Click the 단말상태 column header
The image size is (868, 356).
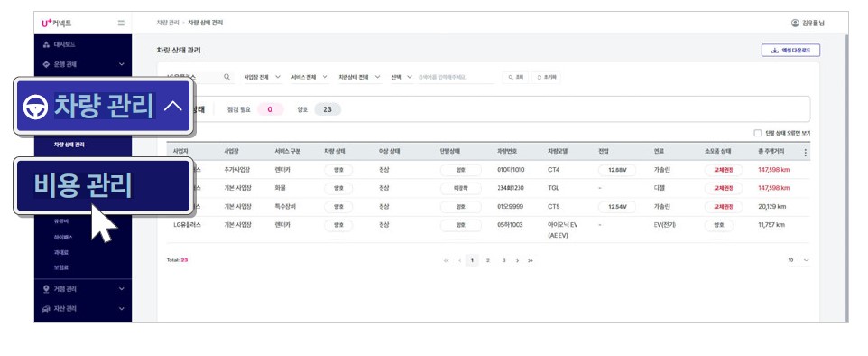pos(450,151)
